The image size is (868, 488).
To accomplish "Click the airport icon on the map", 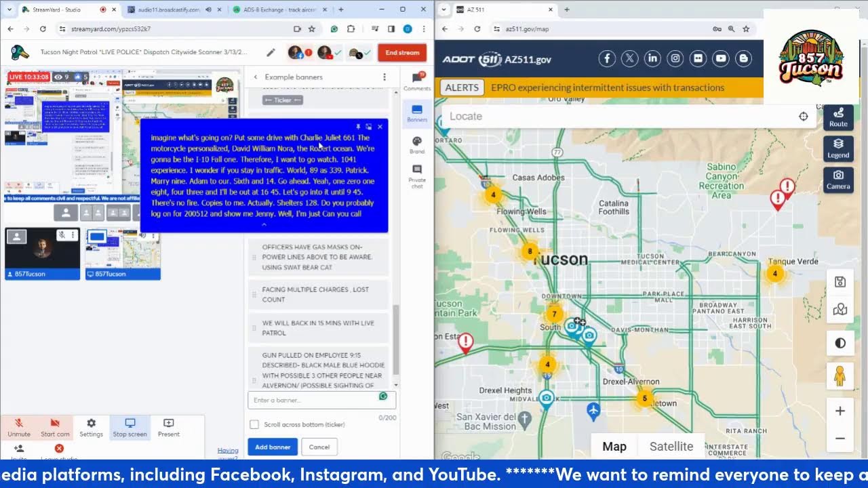I will pos(593,411).
